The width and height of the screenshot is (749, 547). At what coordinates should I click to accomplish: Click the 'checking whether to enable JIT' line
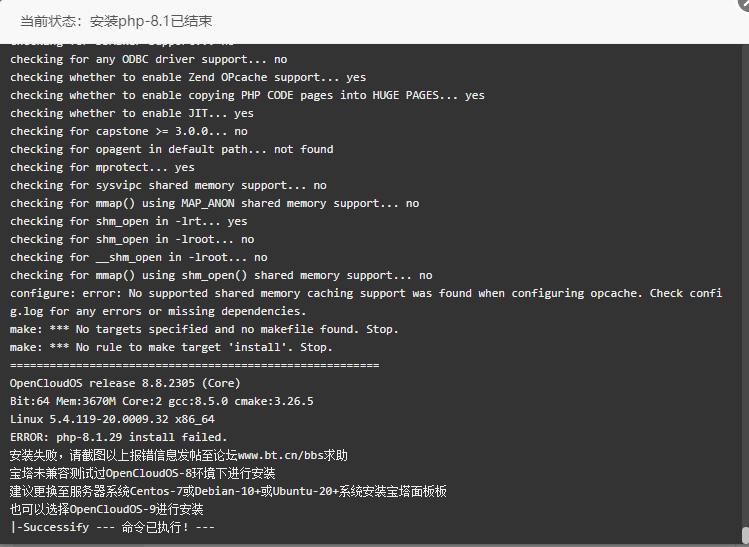pos(132,113)
